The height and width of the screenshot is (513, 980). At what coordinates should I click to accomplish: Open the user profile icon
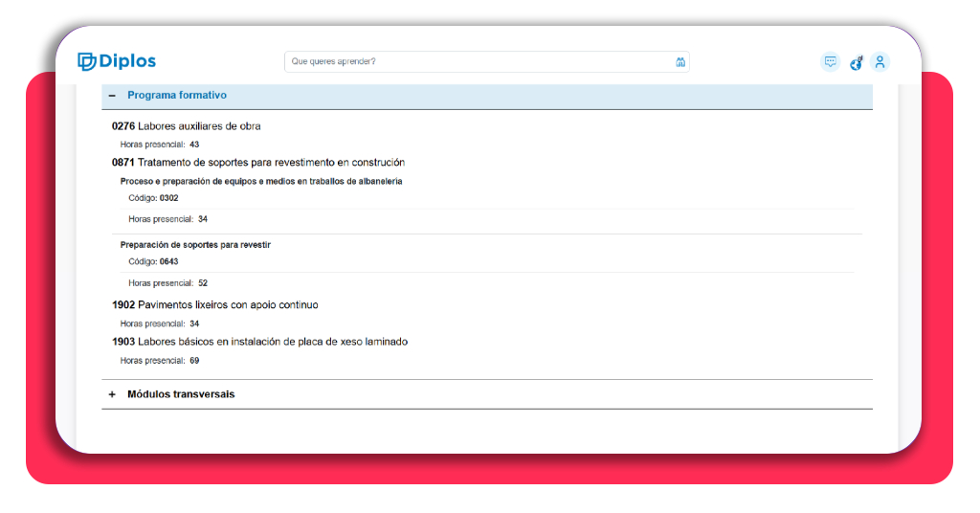pos(880,62)
